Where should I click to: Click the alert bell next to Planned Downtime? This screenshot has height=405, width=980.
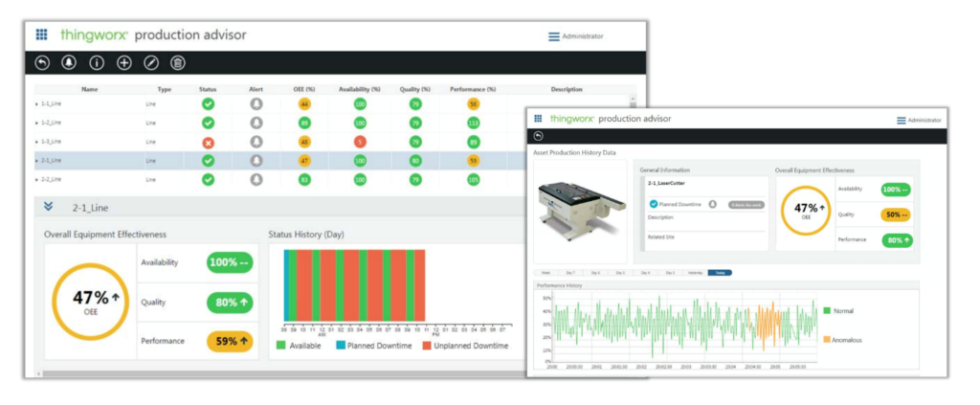pyautogui.click(x=712, y=204)
